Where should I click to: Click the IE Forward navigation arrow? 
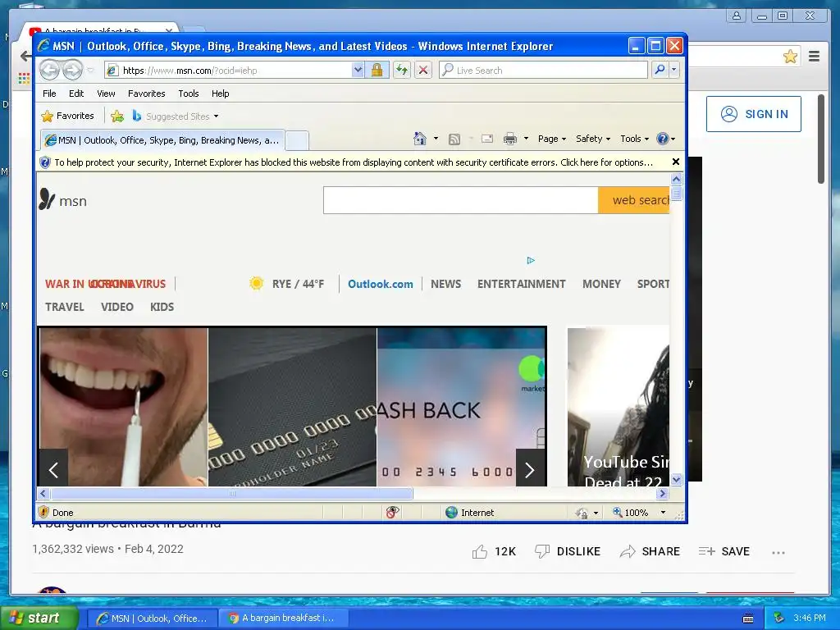[72, 71]
